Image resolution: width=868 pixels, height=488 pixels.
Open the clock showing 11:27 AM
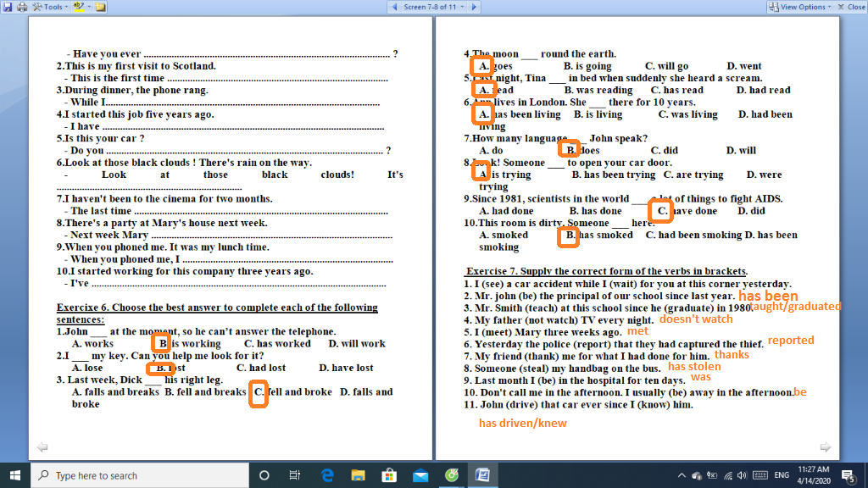tap(813, 475)
